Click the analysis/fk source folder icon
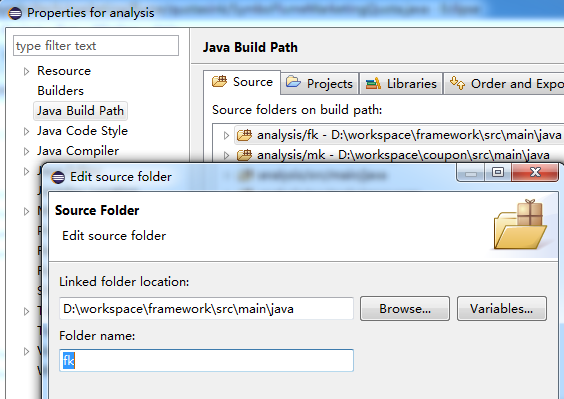This screenshot has height=399, width=564. click(245, 135)
